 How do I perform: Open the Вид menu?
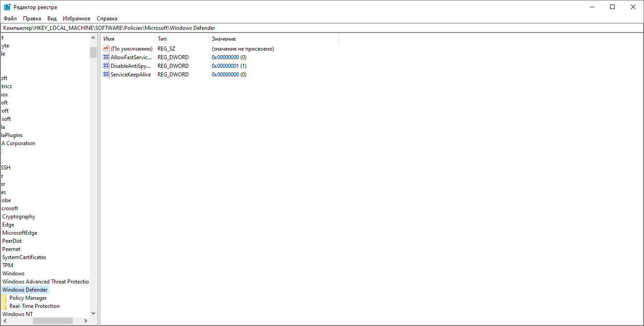[x=52, y=19]
